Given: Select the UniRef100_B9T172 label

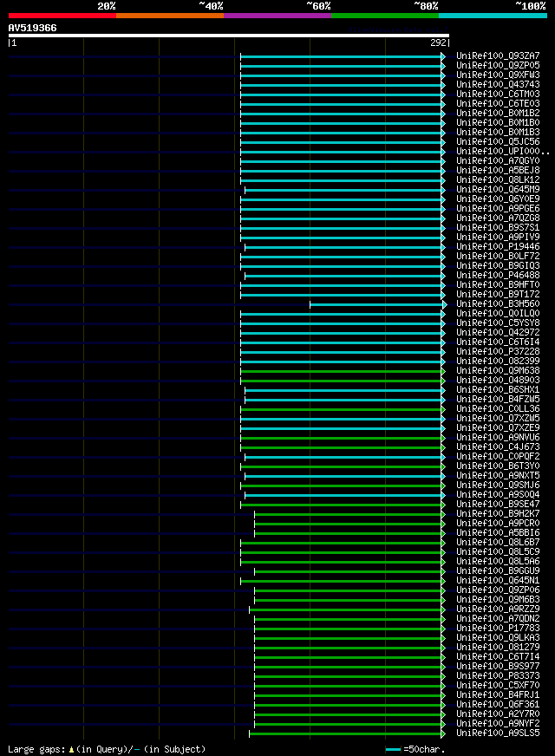Looking at the screenshot, I should tap(498, 295).
